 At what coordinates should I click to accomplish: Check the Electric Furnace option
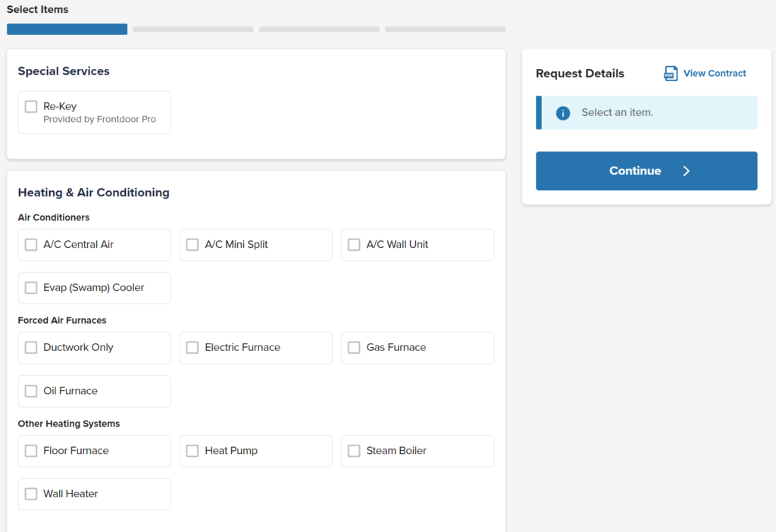[x=192, y=347]
